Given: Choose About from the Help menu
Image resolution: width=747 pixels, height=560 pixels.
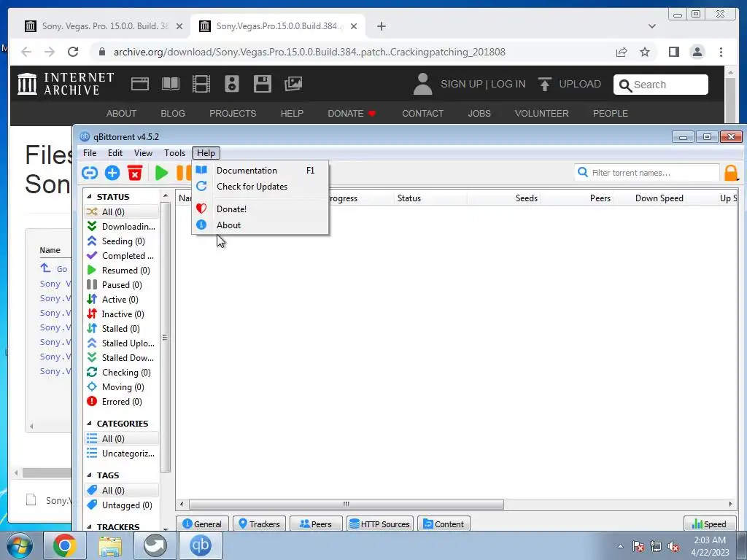Looking at the screenshot, I should pyautogui.click(x=260, y=225).
